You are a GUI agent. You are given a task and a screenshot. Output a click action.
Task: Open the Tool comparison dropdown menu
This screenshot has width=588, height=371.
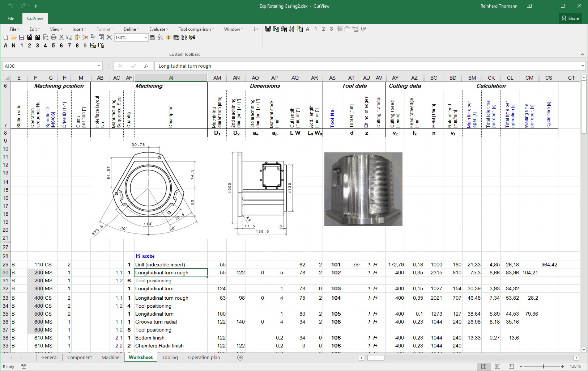(196, 29)
